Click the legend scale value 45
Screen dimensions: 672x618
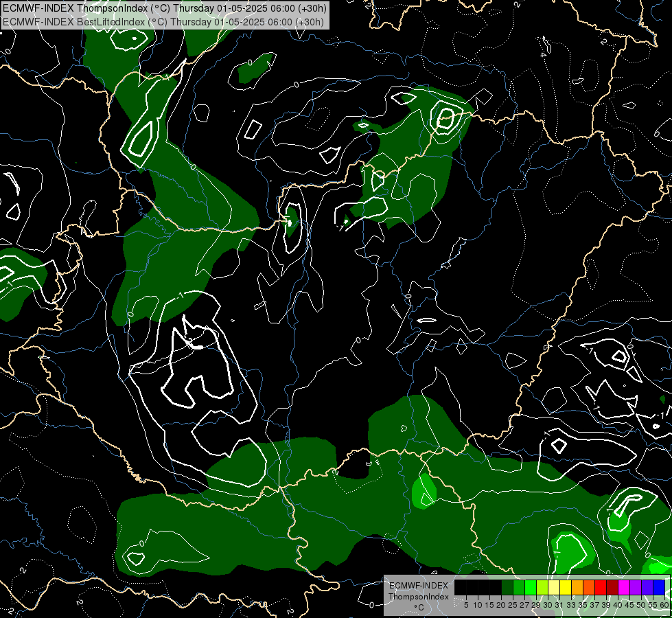630,605
